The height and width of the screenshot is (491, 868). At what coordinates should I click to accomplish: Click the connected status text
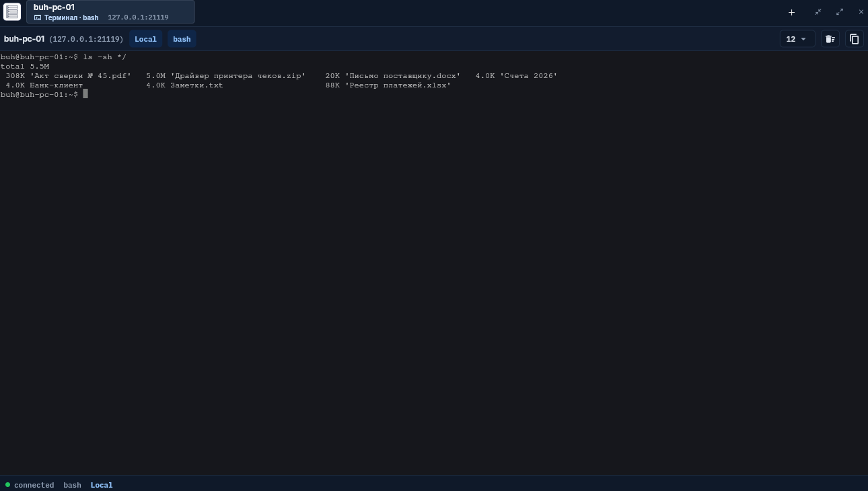point(34,485)
